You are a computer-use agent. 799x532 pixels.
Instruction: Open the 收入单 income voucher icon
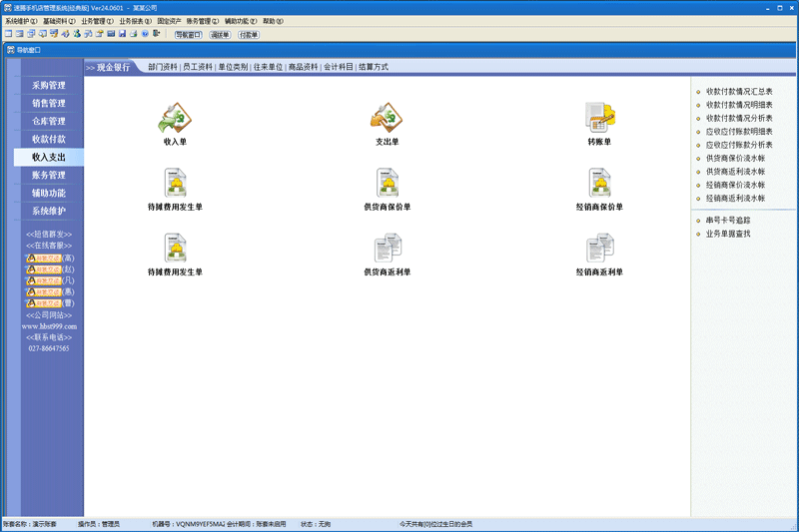[x=175, y=118]
